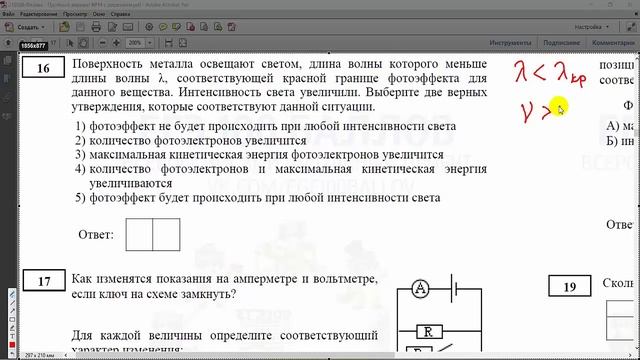Open the Подписание pane

point(562,43)
